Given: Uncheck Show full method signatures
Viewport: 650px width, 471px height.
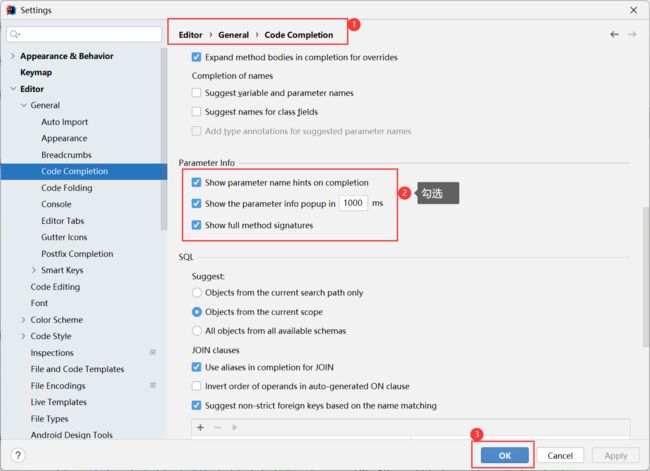Looking at the screenshot, I should 196,225.
